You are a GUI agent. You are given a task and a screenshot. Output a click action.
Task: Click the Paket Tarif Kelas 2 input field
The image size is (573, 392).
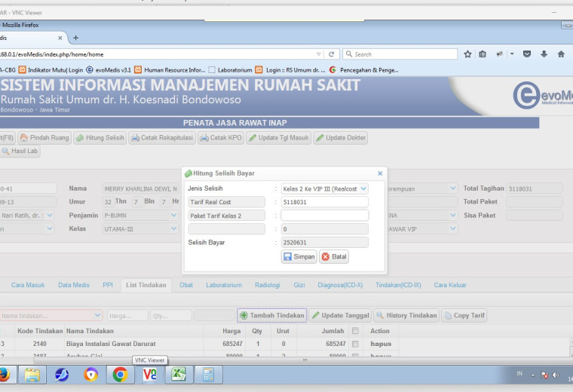[324, 215]
